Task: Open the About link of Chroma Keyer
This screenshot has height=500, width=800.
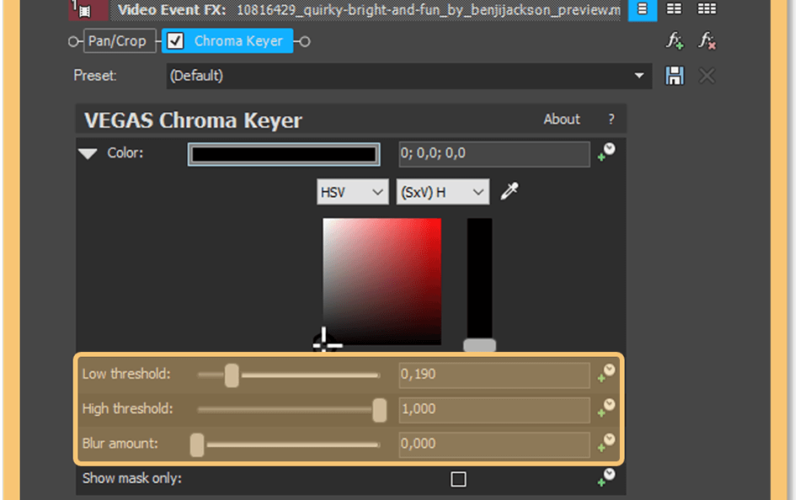Action: 561,119
